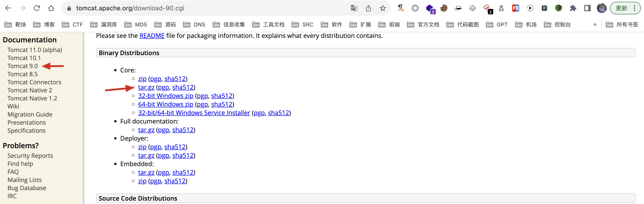Open the 漏洞库 bookmark folder
This screenshot has height=204, width=644.
pos(104,24)
